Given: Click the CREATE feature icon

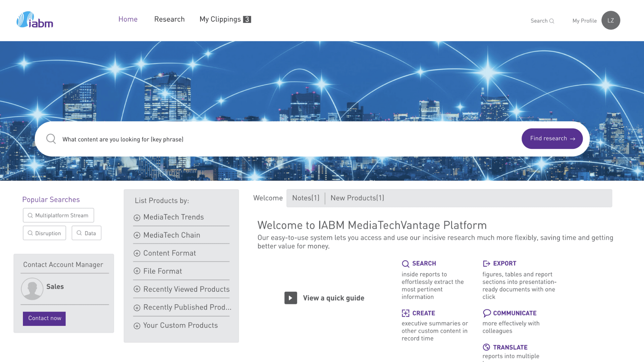Looking at the screenshot, I should [406, 313].
